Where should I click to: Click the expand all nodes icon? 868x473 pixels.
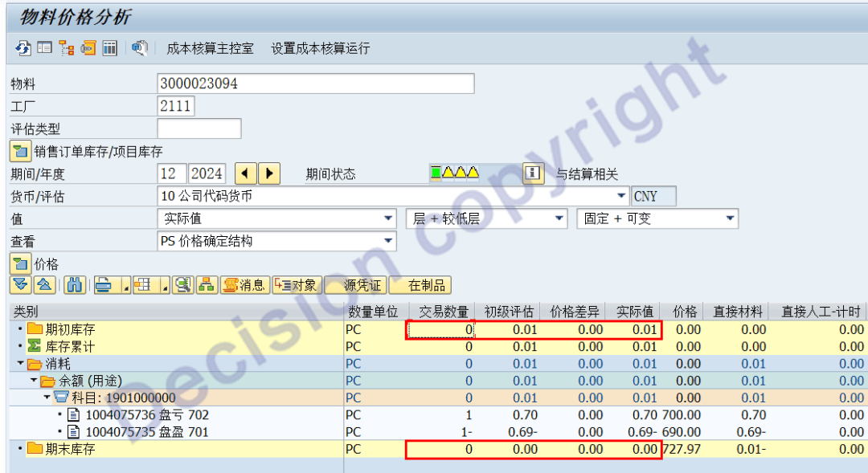click(21, 285)
